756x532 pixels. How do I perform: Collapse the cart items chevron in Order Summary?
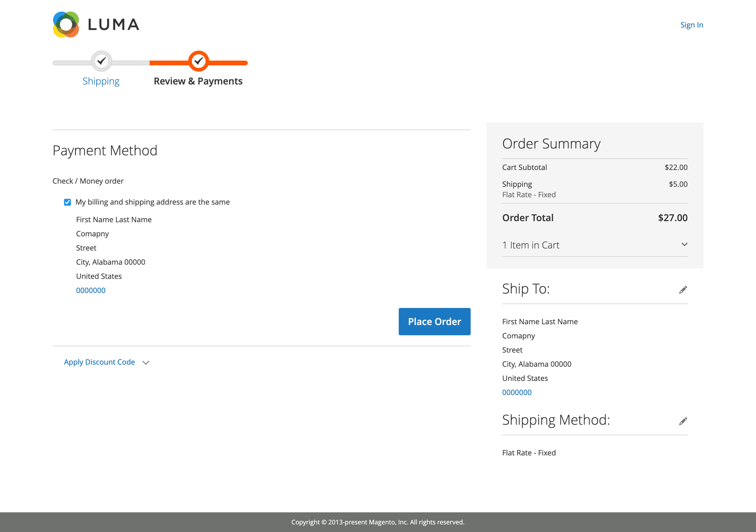685,244
